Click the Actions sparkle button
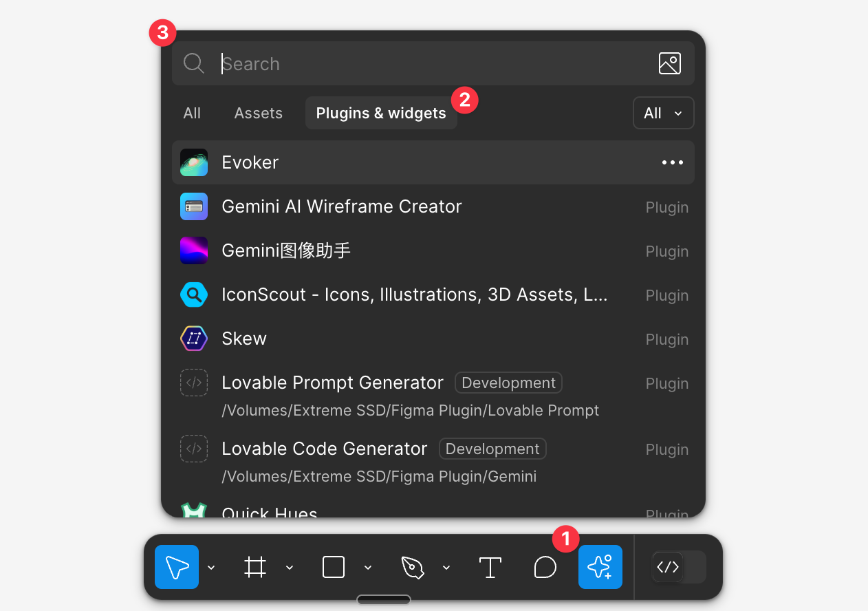 tap(600, 567)
